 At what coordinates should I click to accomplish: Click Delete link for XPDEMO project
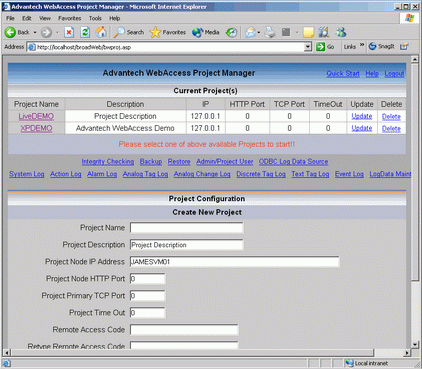coord(391,129)
